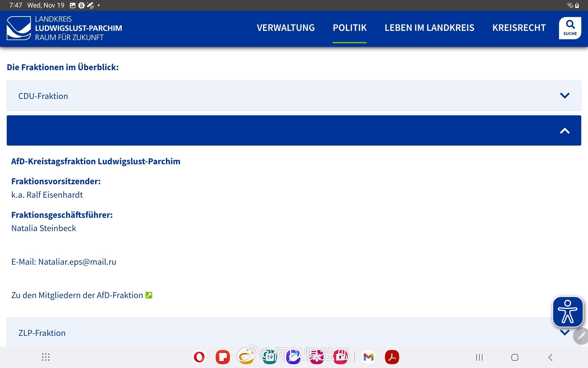Click the Nataliar.eps@mail.ru email address
Screen dimensions: 588x368
tap(77, 262)
